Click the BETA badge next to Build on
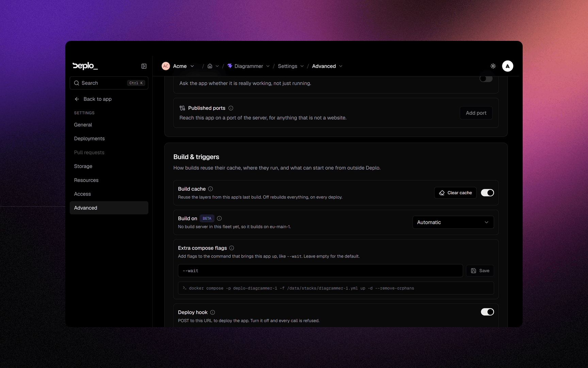Viewport: 588px width, 368px height. 207,218
